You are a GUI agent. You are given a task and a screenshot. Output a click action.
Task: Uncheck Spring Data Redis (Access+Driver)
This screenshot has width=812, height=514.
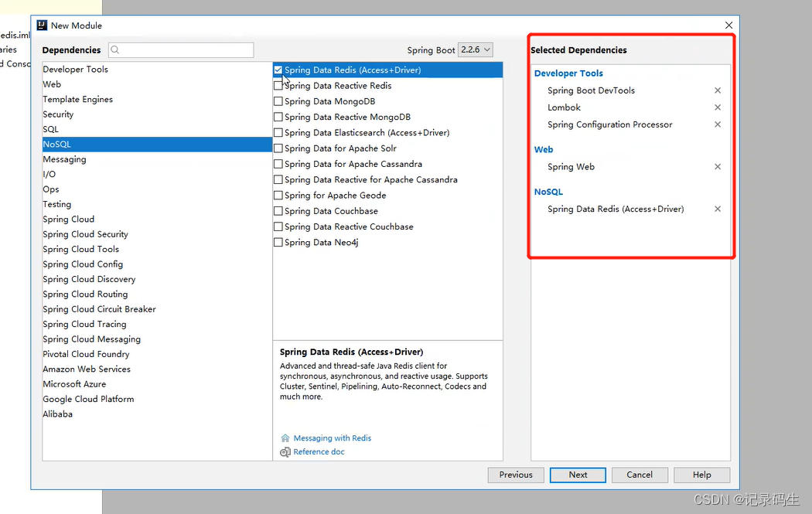click(278, 70)
